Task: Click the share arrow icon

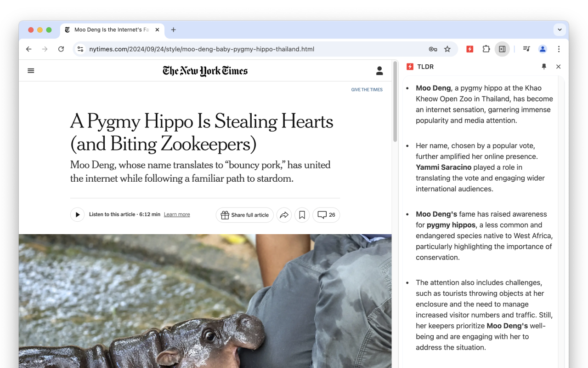Action: 284,215
